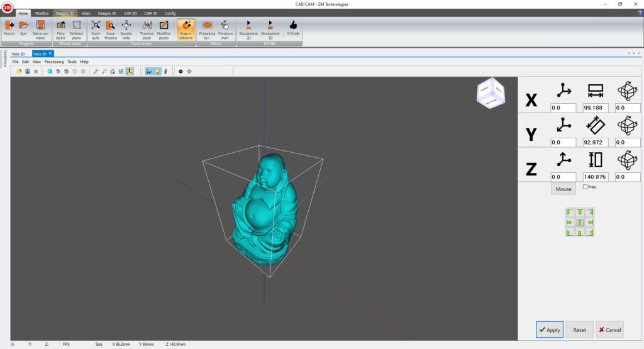Viewport: 644px width, 349px height.
Task: Click the Mouse button
Action: (x=563, y=189)
